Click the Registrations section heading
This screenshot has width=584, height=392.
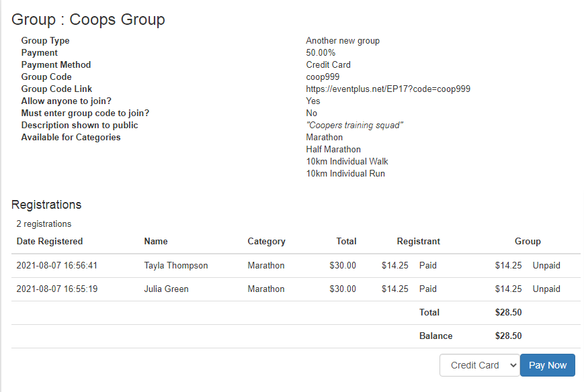tap(46, 205)
